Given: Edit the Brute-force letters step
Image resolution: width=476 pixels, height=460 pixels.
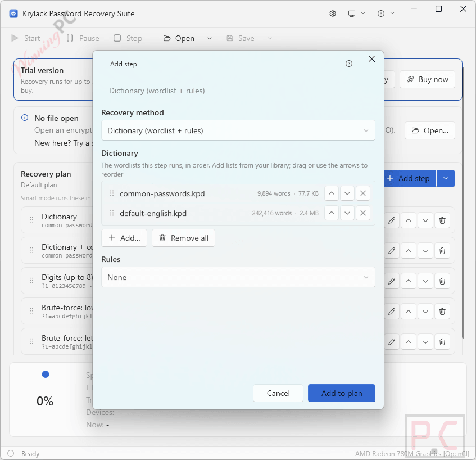Looking at the screenshot, I should pos(392,342).
